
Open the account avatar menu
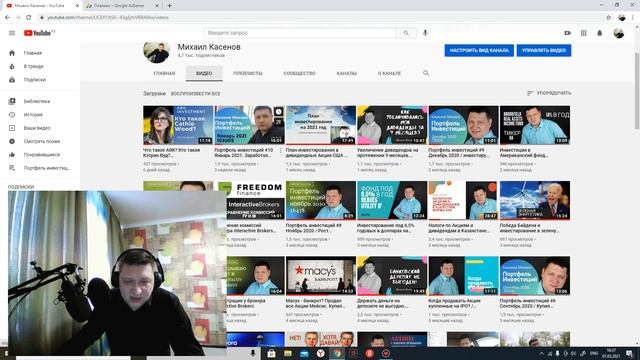619,33
